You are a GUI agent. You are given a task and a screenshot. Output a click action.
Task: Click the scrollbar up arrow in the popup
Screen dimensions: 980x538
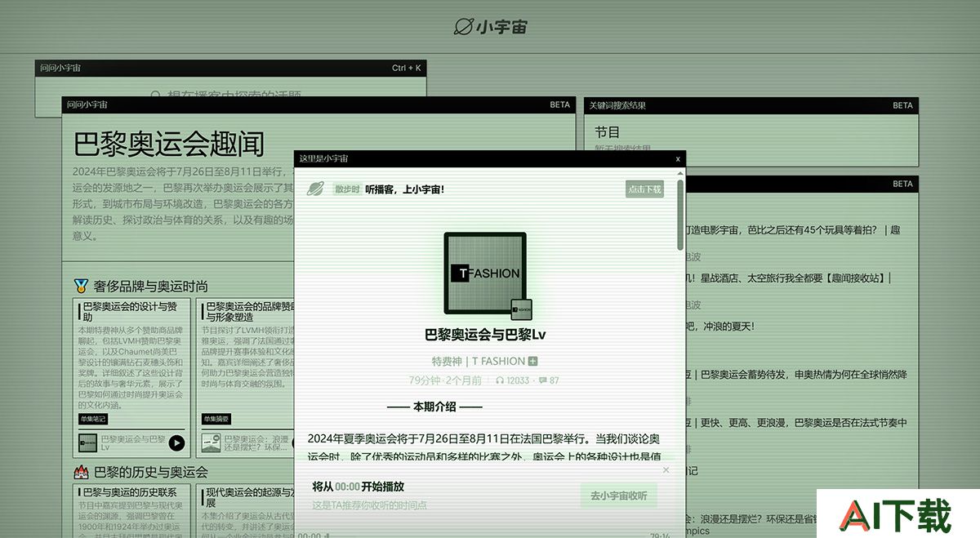pyautogui.click(x=680, y=172)
